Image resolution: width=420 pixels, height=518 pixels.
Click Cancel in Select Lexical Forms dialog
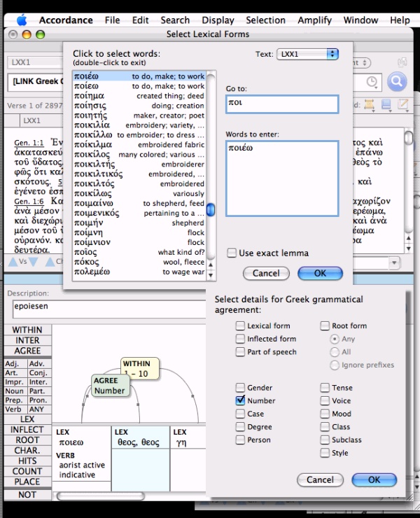(266, 273)
